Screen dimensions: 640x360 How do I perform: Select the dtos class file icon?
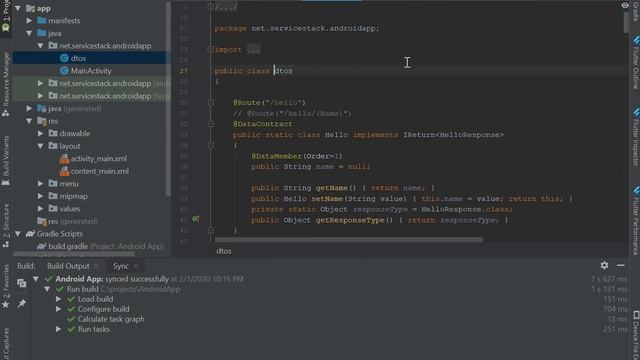tap(64, 58)
